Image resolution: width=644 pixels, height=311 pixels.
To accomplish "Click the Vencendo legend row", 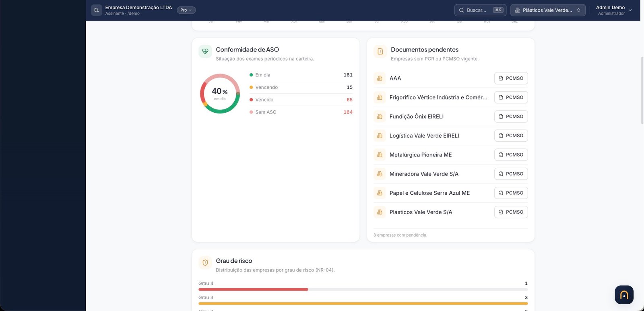I will (x=301, y=87).
